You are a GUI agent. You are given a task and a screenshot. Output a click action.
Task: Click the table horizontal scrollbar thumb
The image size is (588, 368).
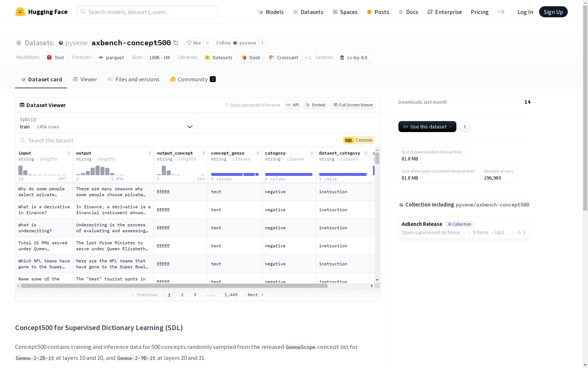point(174,286)
